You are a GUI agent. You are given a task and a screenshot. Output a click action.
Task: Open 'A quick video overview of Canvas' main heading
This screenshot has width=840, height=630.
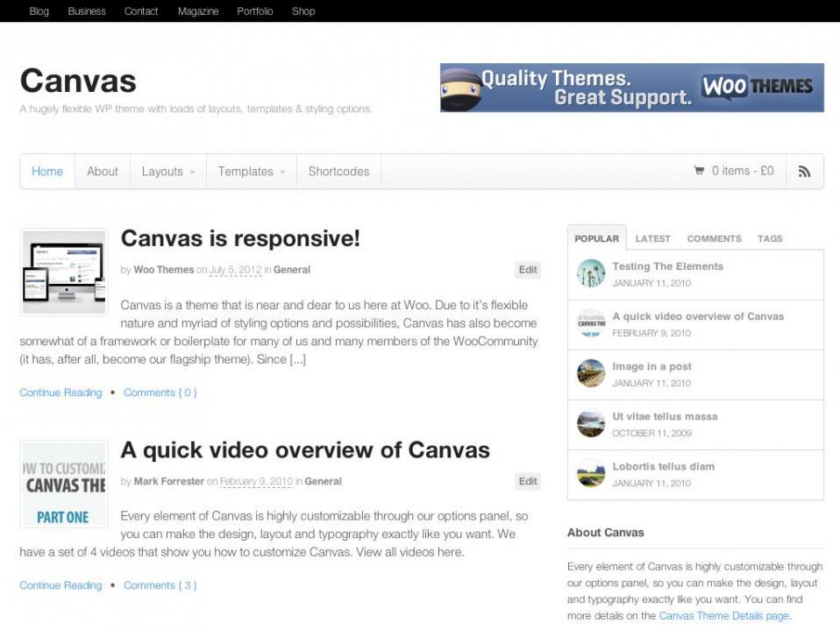pos(305,450)
